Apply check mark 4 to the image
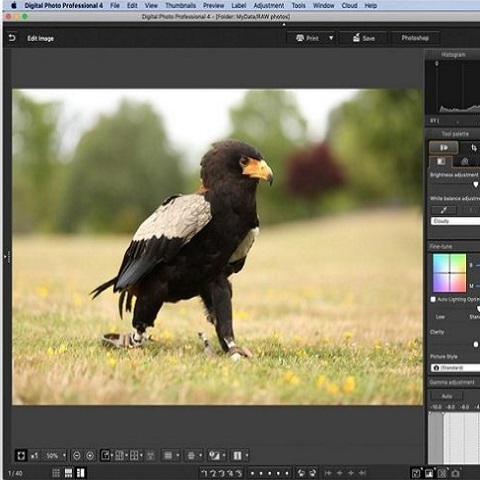This screenshot has height=480, width=480. tap(230, 473)
